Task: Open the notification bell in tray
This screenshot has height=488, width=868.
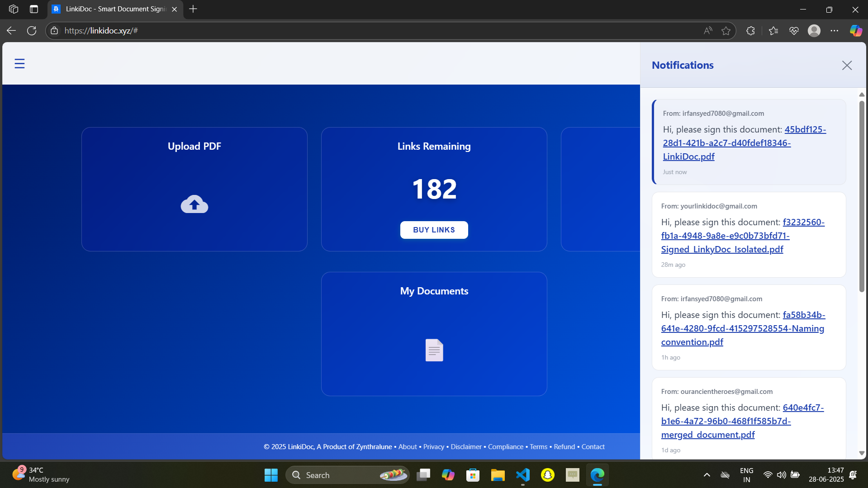Action: tap(853, 475)
